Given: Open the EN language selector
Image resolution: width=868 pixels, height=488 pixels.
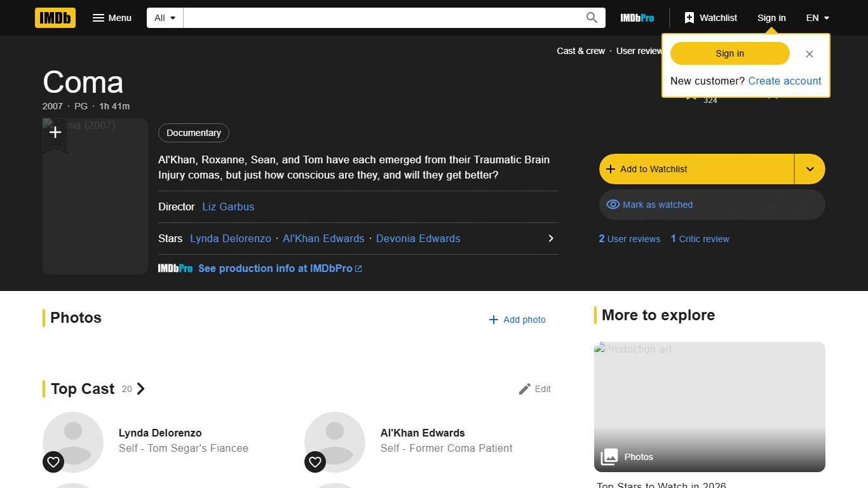Looking at the screenshot, I should tap(817, 18).
